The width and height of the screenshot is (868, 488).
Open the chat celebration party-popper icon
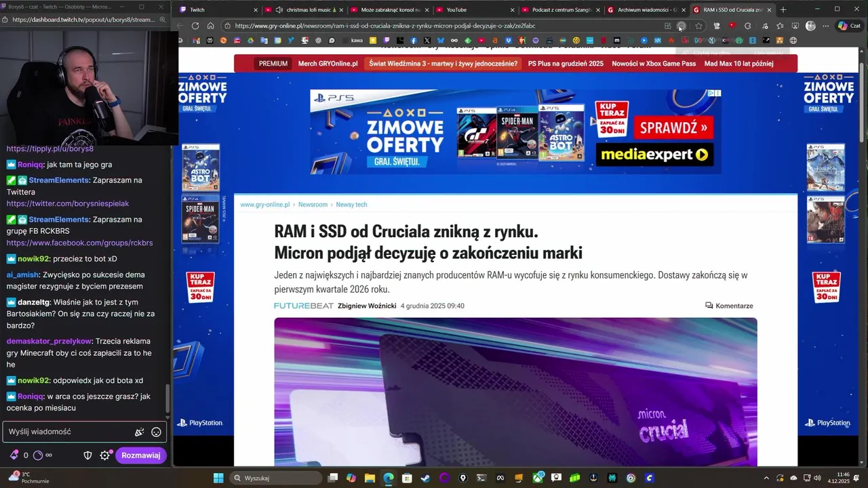point(139,432)
